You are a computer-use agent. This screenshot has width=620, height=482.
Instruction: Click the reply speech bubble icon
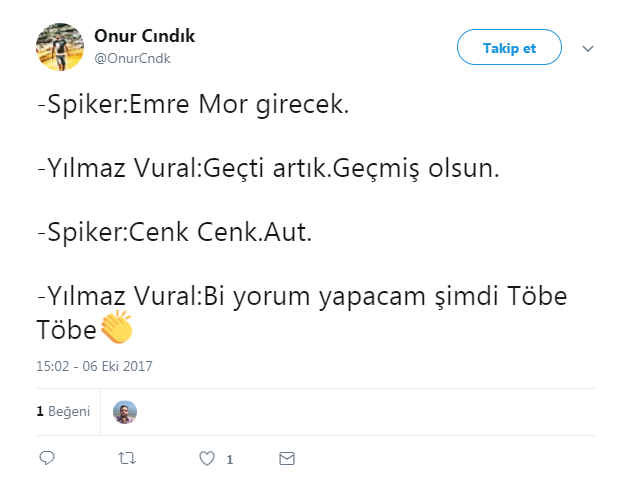[x=46, y=458]
